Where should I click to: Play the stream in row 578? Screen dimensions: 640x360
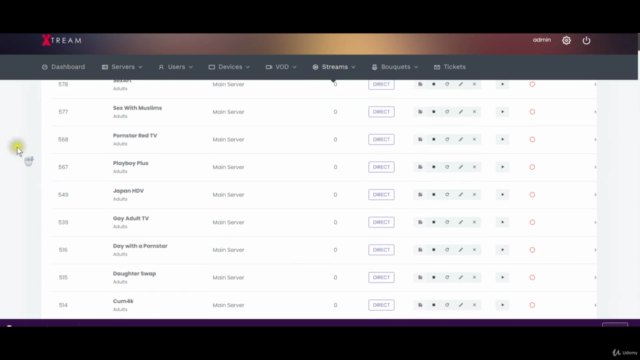(x=502, y=84)
